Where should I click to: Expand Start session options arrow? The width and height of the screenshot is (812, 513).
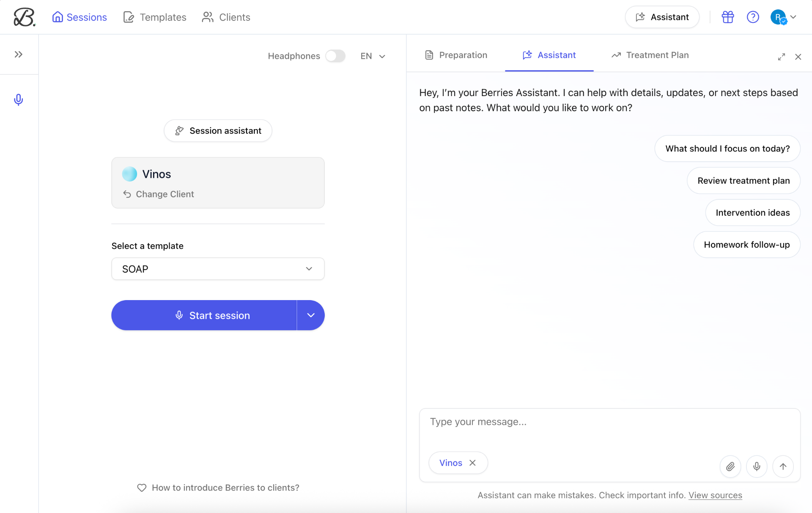pyautogui.click(x=311, y=315)
